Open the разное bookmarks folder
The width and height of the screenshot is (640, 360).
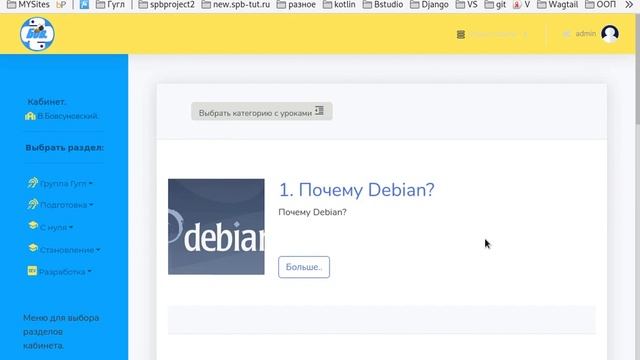(296, 5)
